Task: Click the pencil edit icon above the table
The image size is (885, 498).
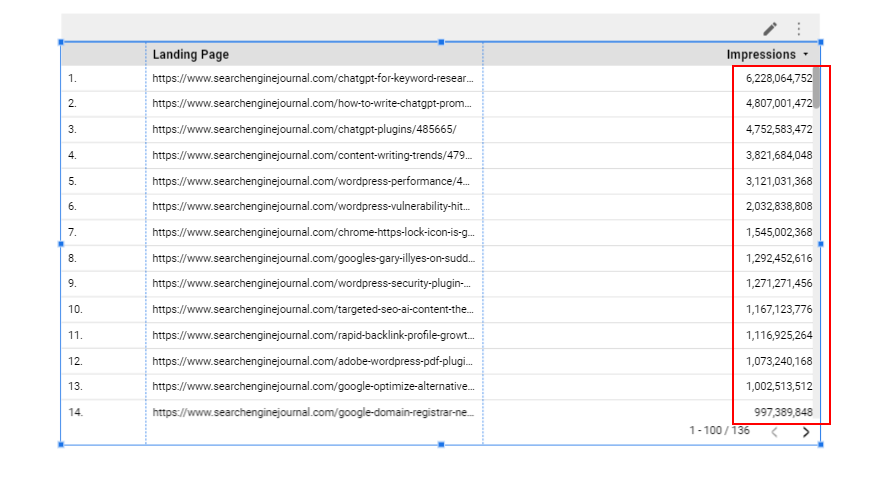Action: [x=769, y=29]
